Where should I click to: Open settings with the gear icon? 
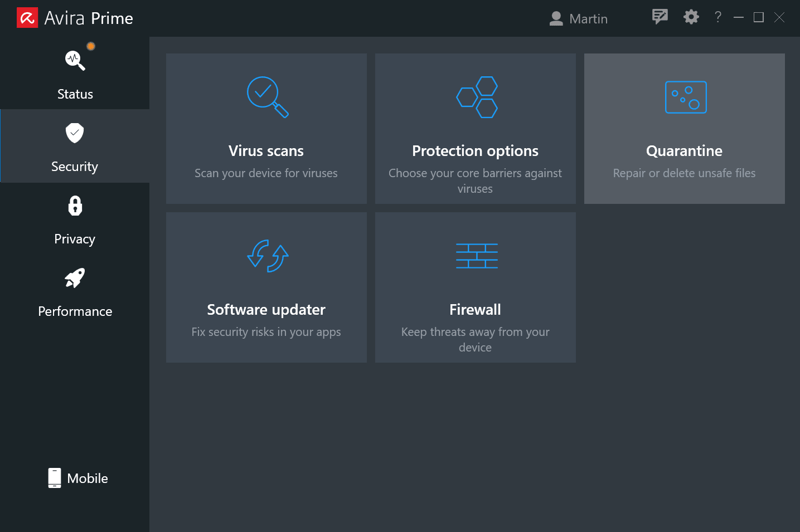[x=691, y=17]
